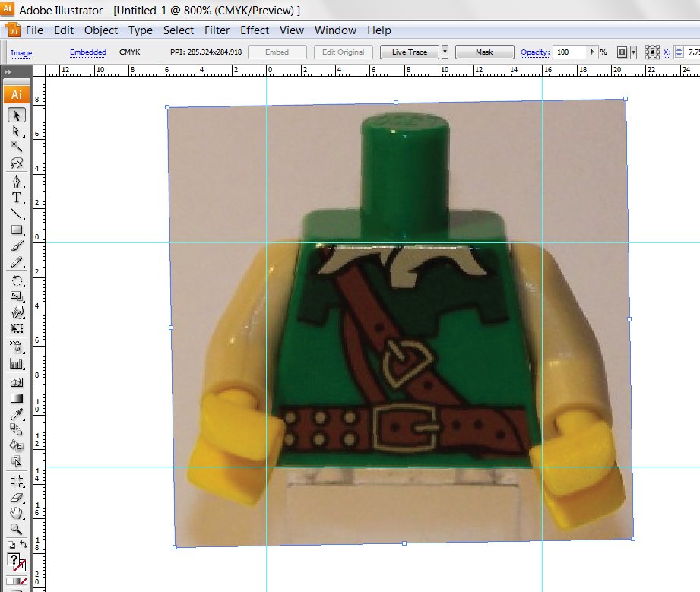The width and height of the screenshot is (700, 592).
Task: Click the Live Trace button
Action: pyautogui.click(x=410, y=52)
